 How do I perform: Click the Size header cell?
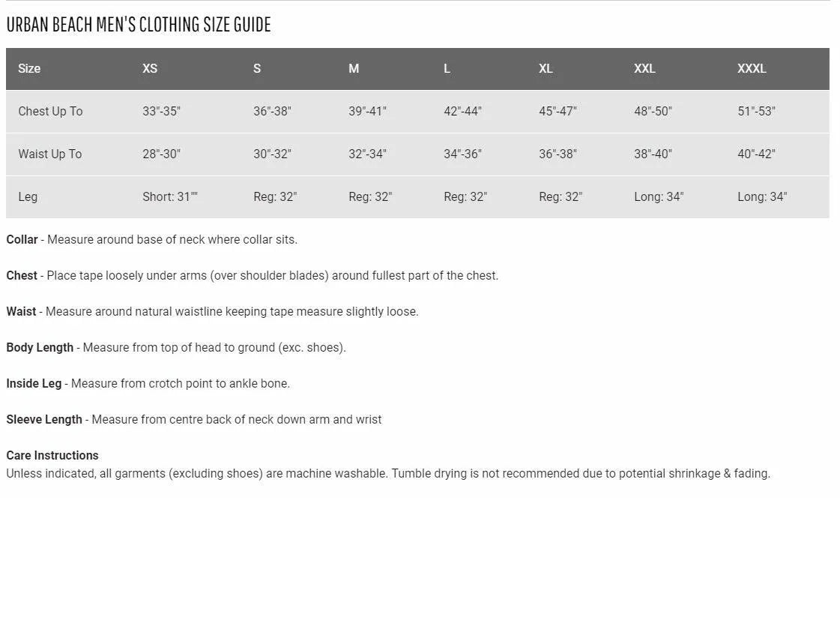click(29, 68)
